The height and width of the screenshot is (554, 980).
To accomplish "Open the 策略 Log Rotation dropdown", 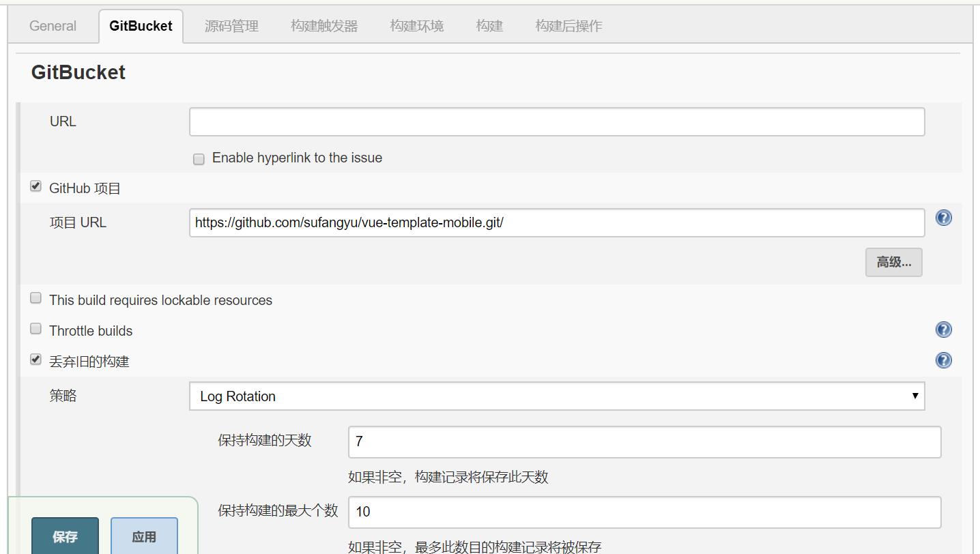I will (557, 396).
